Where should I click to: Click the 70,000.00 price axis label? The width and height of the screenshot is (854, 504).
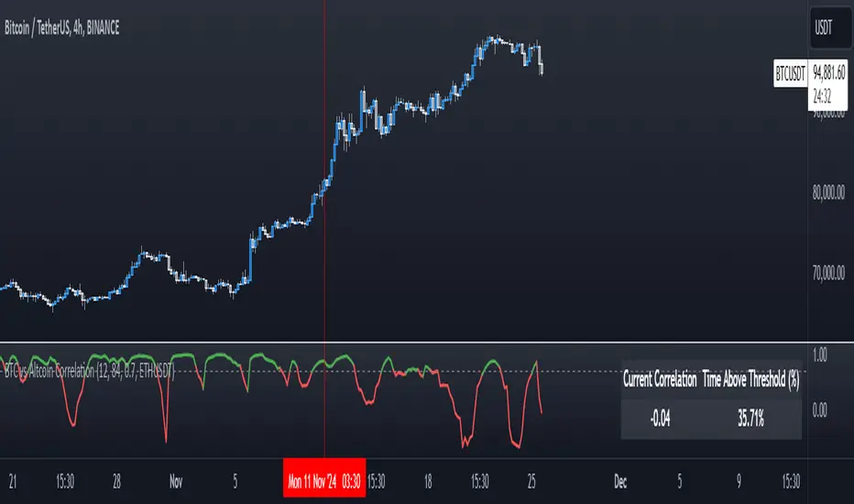(x=828, y=272)
